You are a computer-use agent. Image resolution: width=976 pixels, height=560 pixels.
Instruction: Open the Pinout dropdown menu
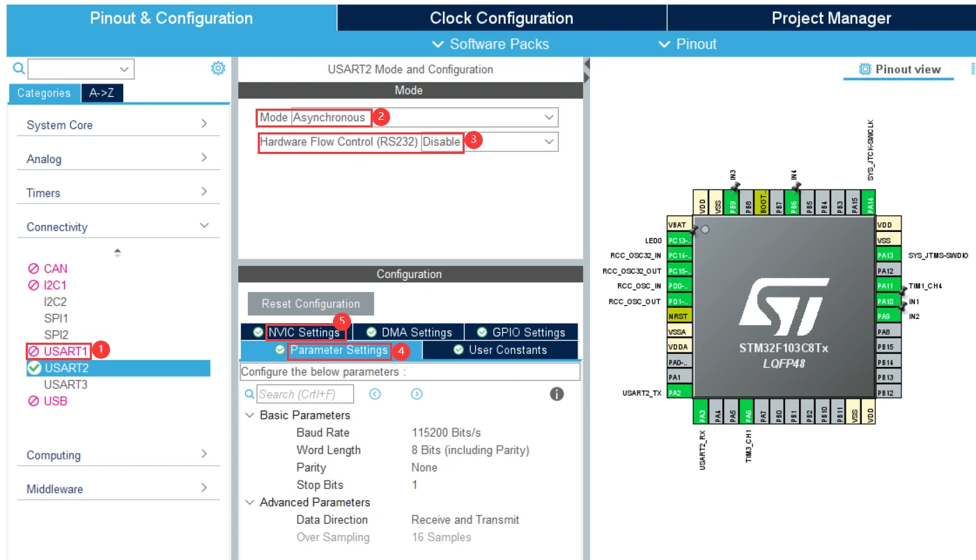687,44
